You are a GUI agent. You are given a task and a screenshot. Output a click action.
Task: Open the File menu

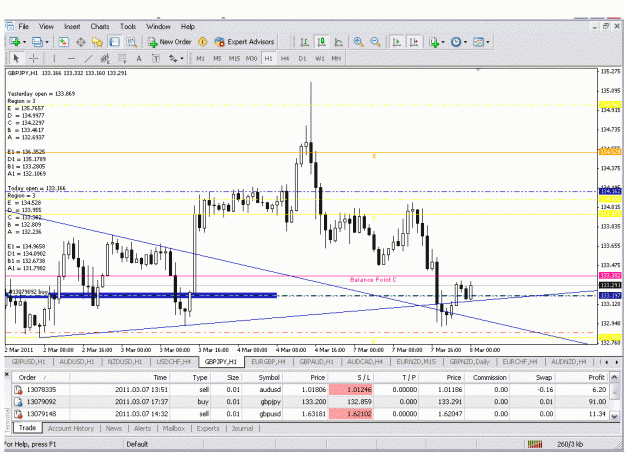[x=24, y=26]
